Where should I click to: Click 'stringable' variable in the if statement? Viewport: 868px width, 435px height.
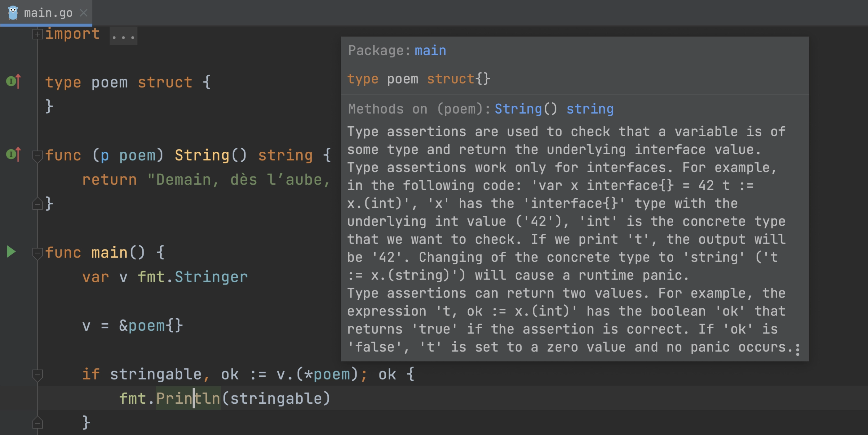point(156,374)
